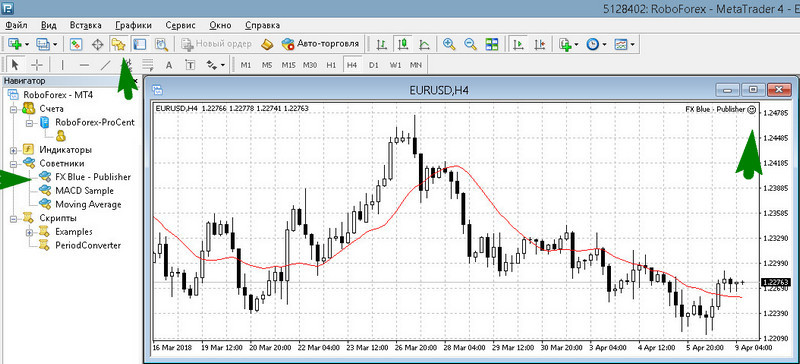Open dropdown arrow next to Templates icon
Viewport: 800px width, 364px height.
tap(633, 45)
